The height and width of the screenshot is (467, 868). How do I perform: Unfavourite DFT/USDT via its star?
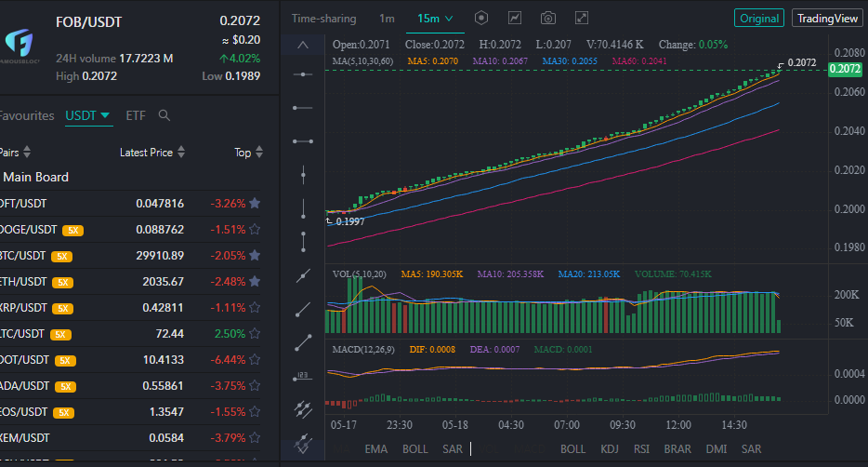255,204
